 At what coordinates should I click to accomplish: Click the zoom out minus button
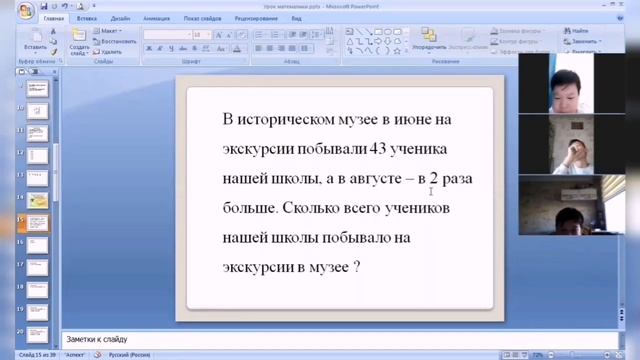[551, 355]
